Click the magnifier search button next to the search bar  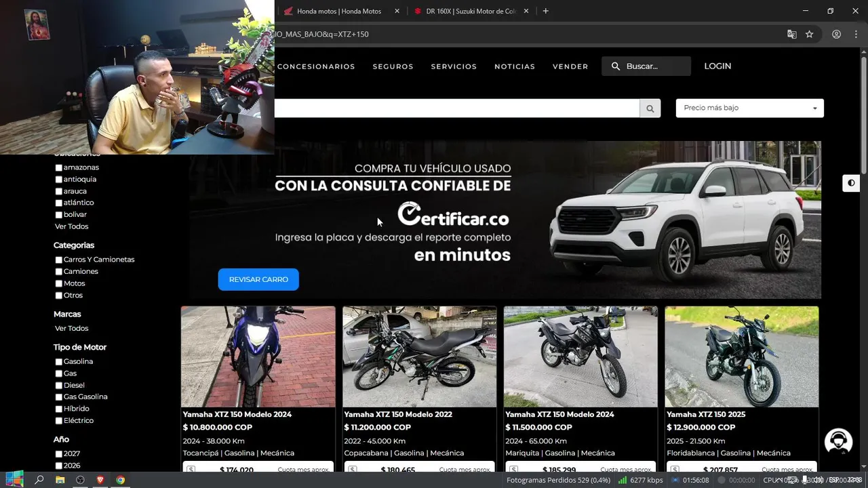pos(650,108)
